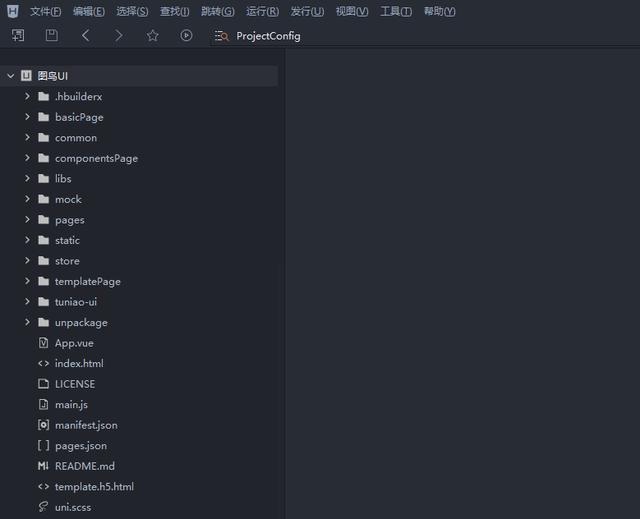Image resolution: width=640 pixels, height=519 pixels.
Task: Click the new file toolbar icon
Action: click(x=18, y=35)
